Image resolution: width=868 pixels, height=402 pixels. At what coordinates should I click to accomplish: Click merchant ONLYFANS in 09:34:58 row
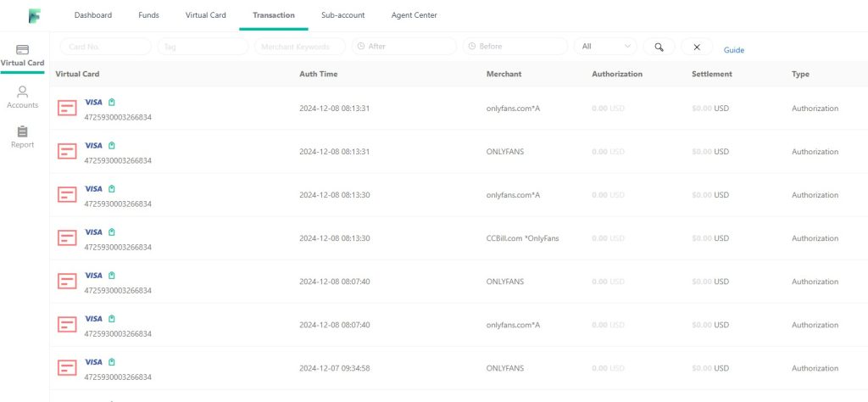(x=505, y=368)
